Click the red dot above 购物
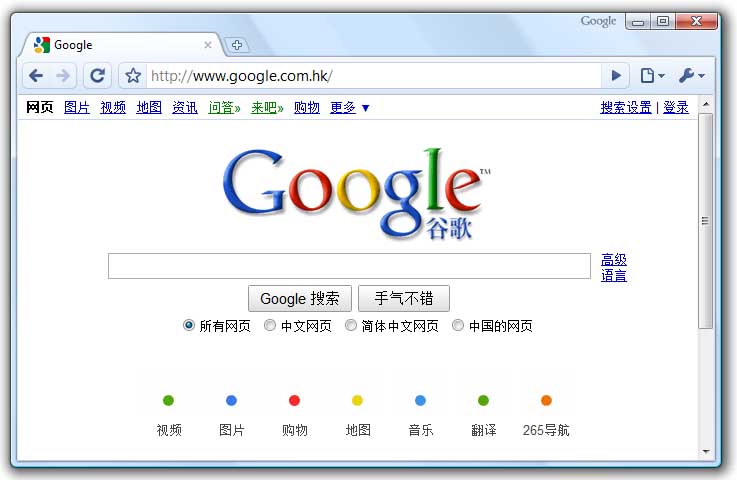The width and height of the screenshot is (737, 480). pos(294,401)
